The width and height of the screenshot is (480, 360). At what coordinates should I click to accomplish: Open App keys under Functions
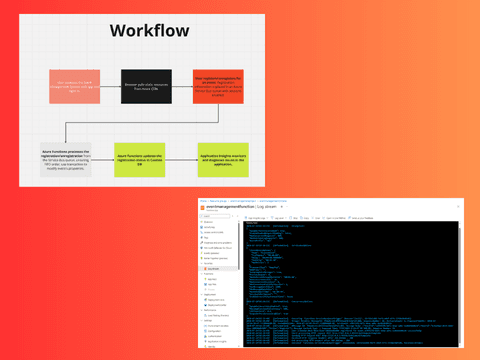(210, 279)
